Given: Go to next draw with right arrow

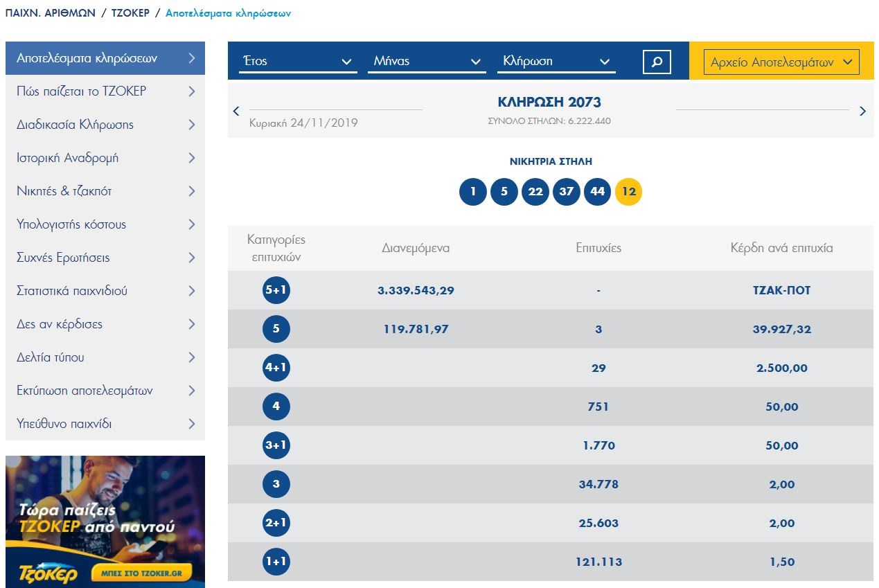Looking at the screenshot, I should coord(862,111).
